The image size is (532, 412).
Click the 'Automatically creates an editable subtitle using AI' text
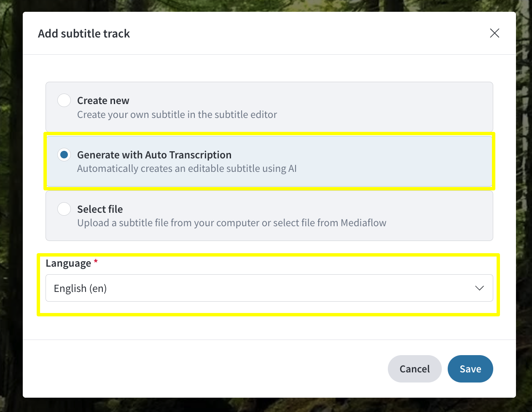[x=187, y=169]
